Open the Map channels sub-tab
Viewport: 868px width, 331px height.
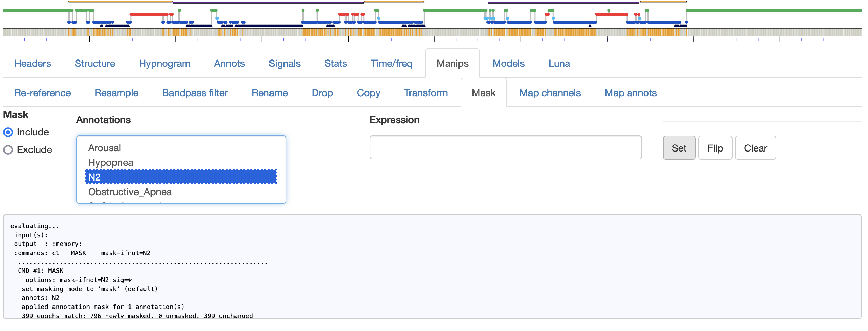click(549, 93)
